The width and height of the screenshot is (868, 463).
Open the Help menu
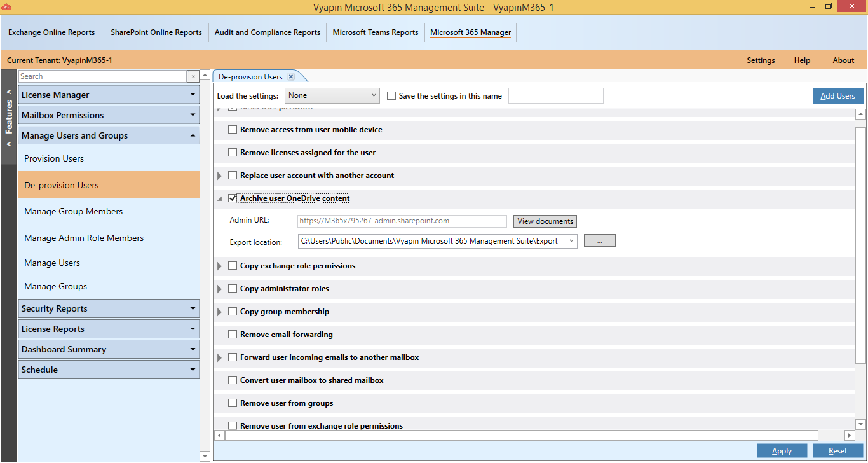pyautogui.click(x=802, y=60)
